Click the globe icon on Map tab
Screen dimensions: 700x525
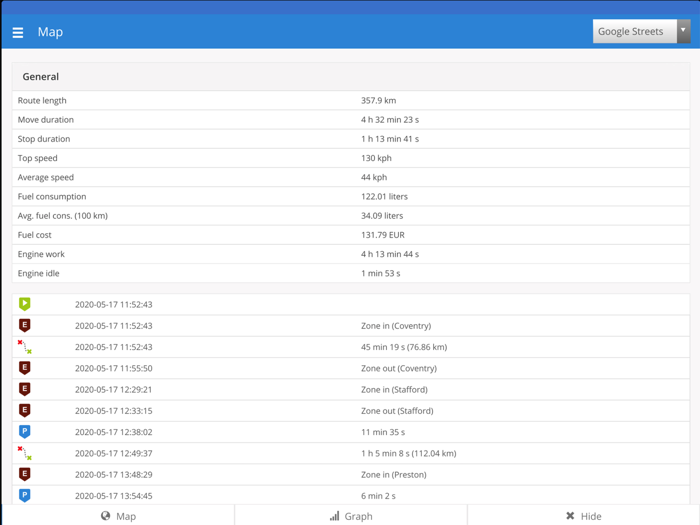pyautogui.click(x=105, y=516)
